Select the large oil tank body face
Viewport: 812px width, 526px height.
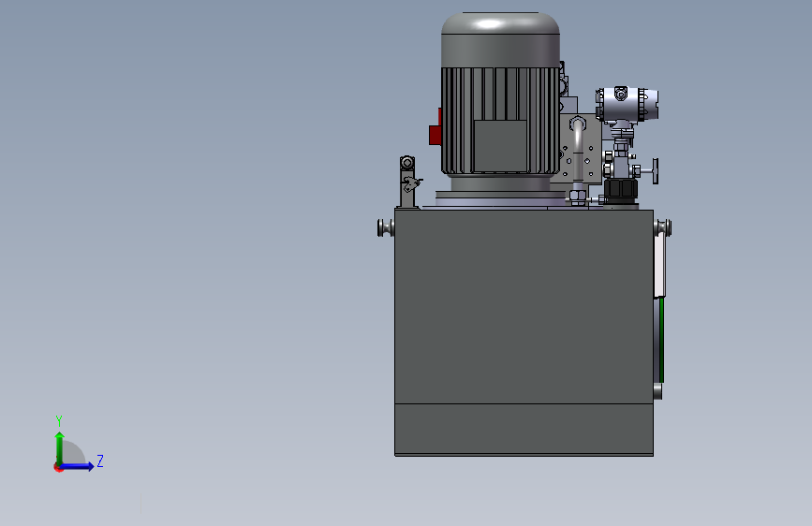click(x=524, y=306)
